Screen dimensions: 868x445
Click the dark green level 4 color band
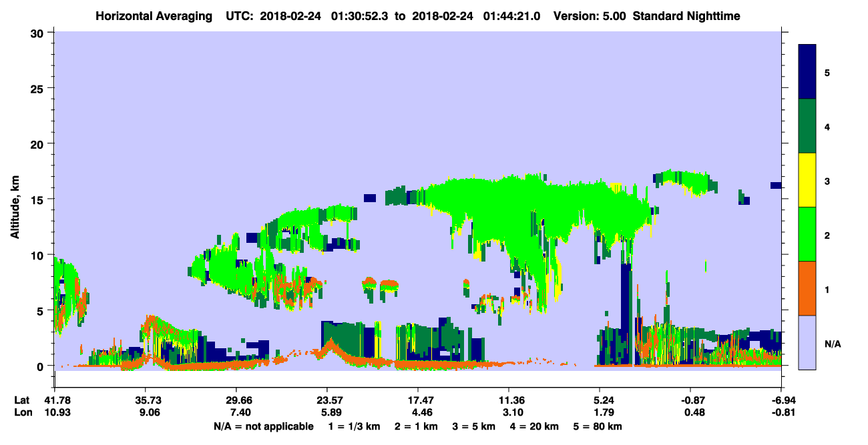[x=807, y=126]
